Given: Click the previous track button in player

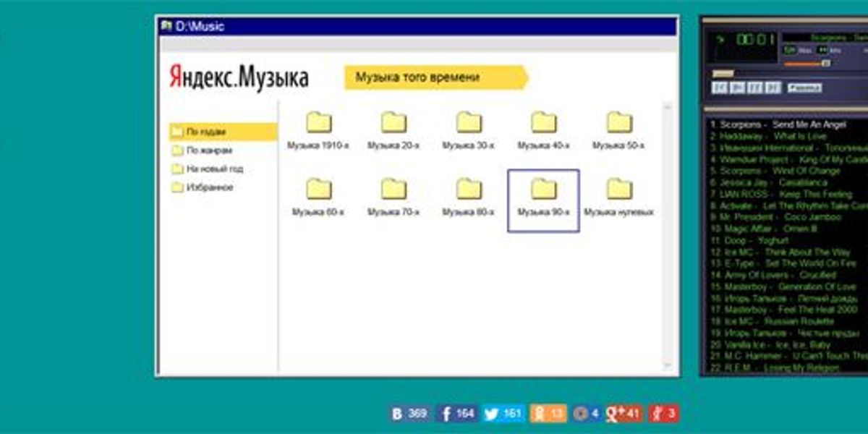Looking at the screenshot, I should coord(719,88).
